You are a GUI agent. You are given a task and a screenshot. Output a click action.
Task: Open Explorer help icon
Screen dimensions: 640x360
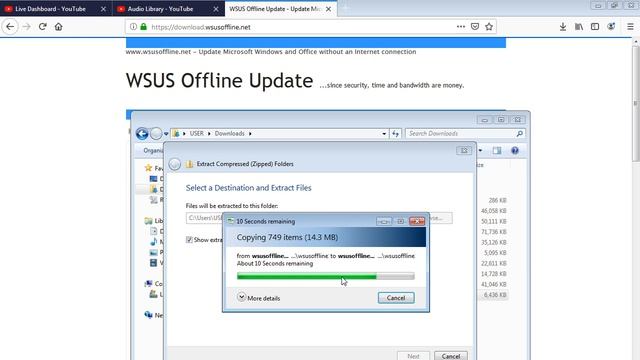click(x=515, y=151)
